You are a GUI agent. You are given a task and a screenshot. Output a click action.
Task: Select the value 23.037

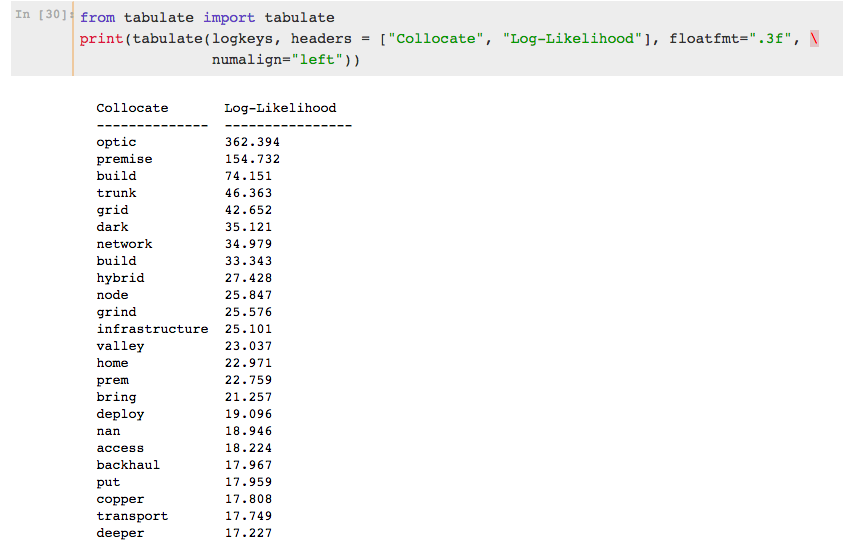[248, 346]
